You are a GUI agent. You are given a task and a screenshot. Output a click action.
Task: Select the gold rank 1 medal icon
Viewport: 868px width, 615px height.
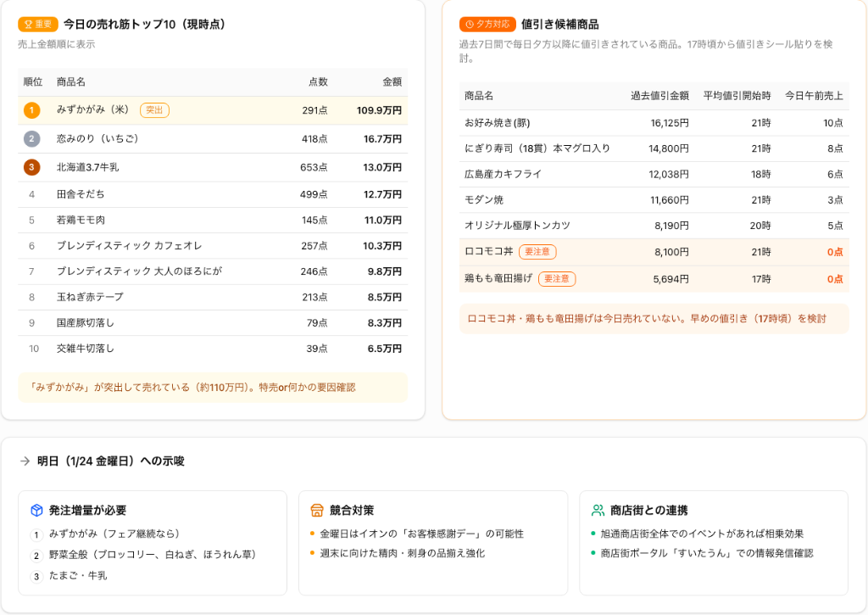pos(31,110)
